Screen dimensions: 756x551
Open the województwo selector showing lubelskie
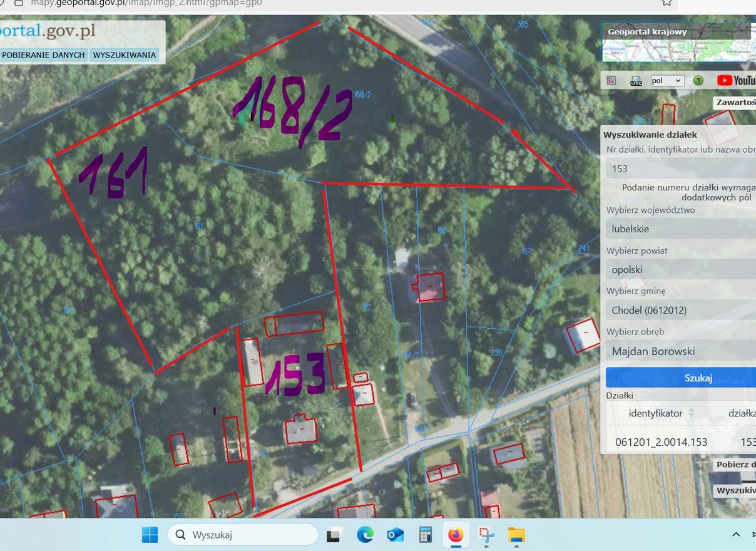point(681,229)
